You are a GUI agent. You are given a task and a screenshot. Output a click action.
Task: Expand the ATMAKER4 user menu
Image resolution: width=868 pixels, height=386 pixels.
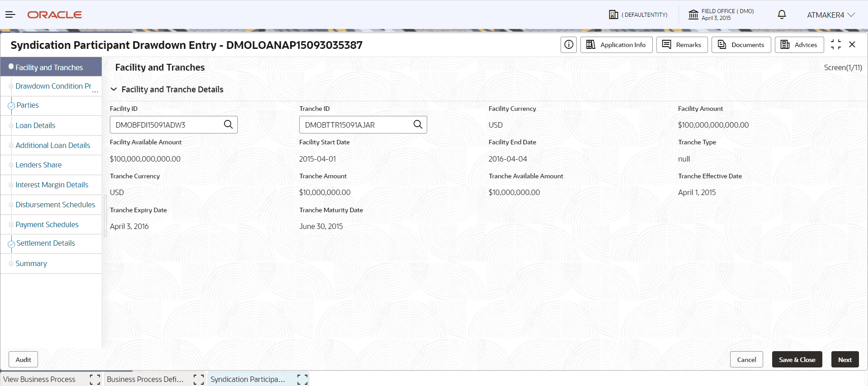pos(831,15)
